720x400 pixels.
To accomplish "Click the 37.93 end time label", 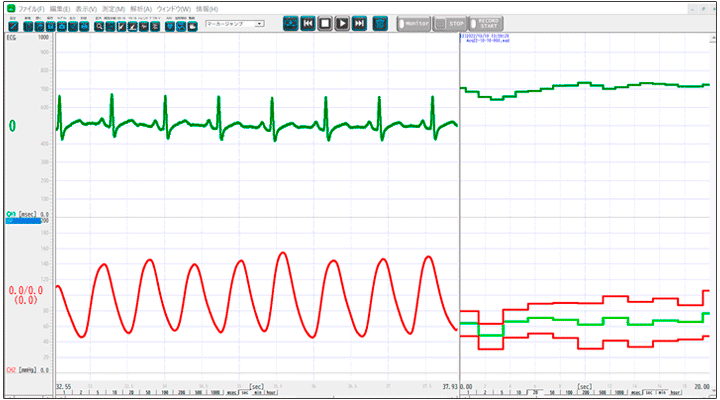I will click(x=450, y=387).
